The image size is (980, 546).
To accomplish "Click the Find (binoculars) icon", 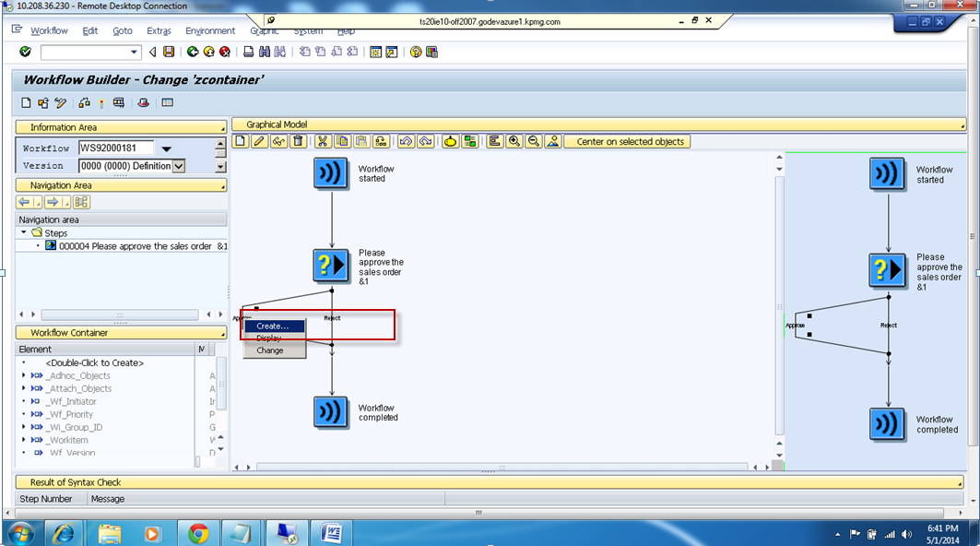I will 263,52.
